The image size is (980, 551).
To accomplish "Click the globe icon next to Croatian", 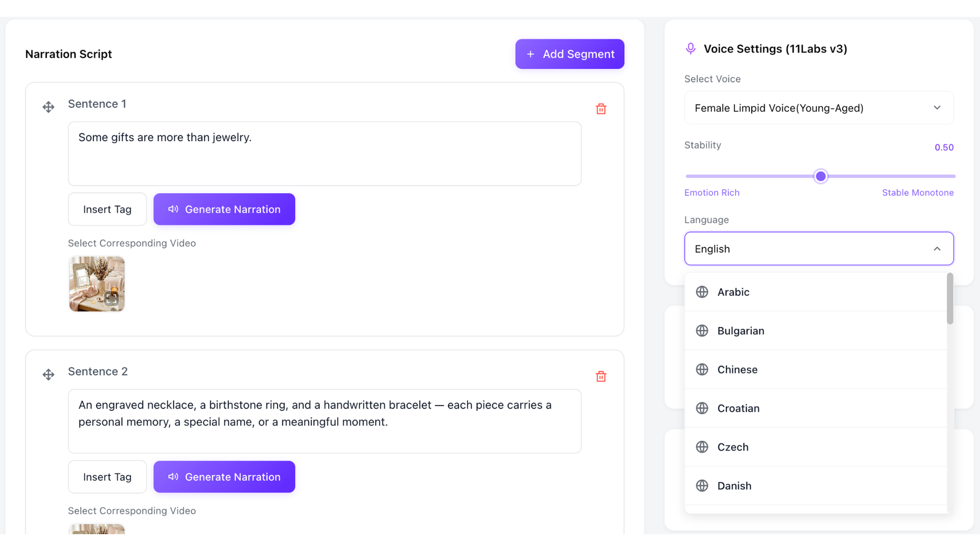I will (702, 408).
